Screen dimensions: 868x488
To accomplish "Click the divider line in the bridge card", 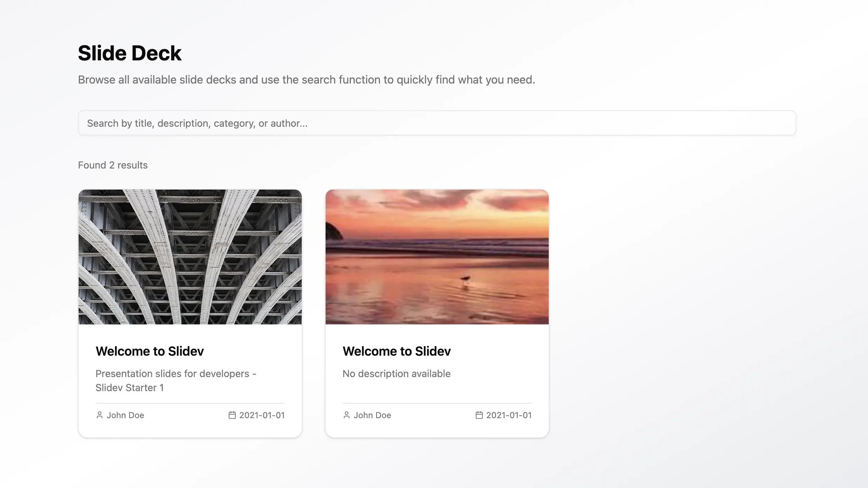I will pyautogui.click(x=190, y=403).
